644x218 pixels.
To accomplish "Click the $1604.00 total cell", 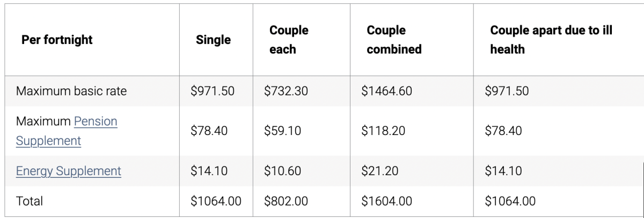I will 386,201.
